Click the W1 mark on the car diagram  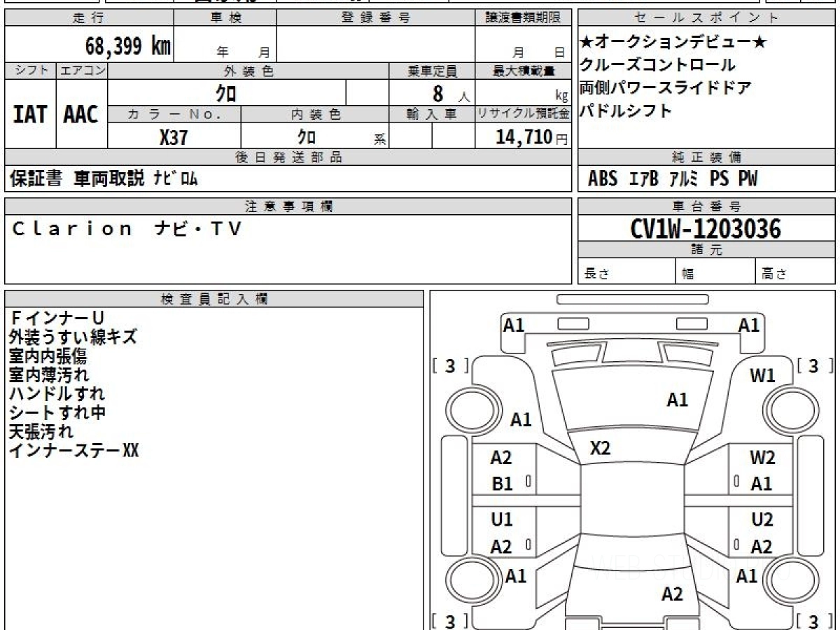click(x=763, y=376)
